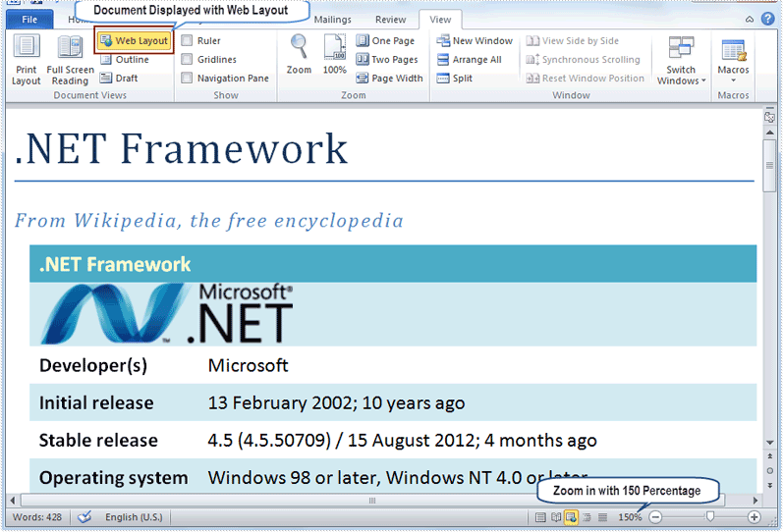Select Draft icon in status bar

click(x=603, y=517)
